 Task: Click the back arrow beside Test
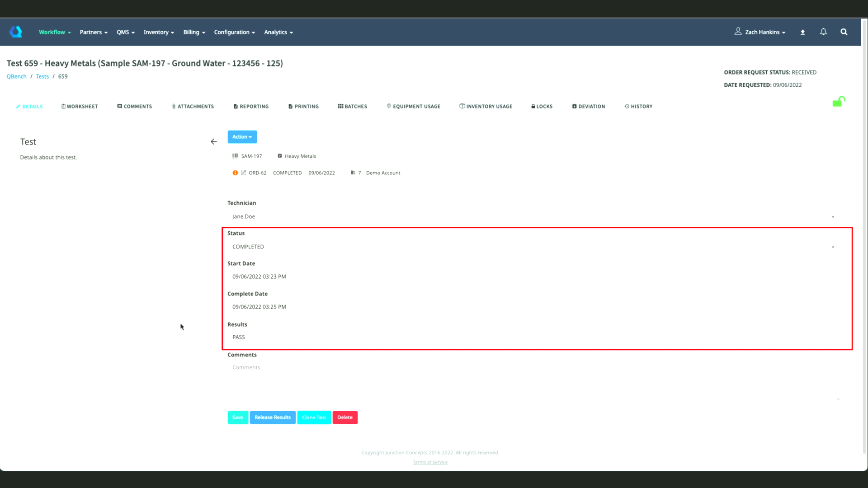[213, 142]
